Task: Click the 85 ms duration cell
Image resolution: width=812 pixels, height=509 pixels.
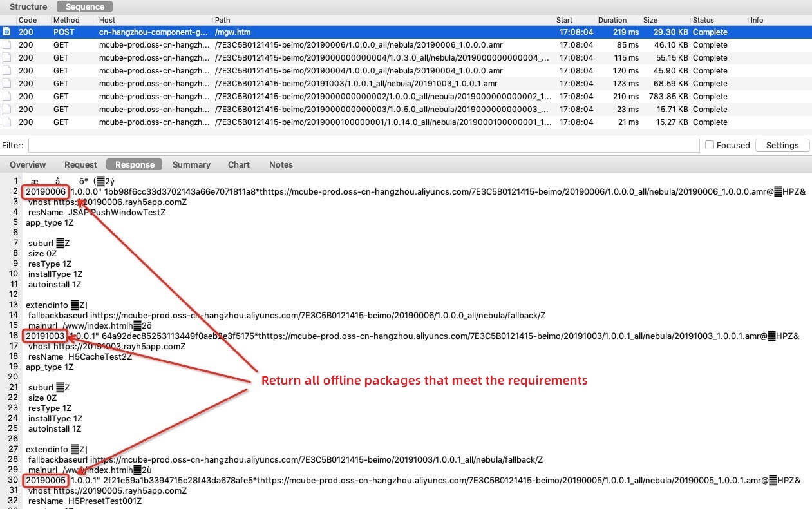Action: coord(628,45)
